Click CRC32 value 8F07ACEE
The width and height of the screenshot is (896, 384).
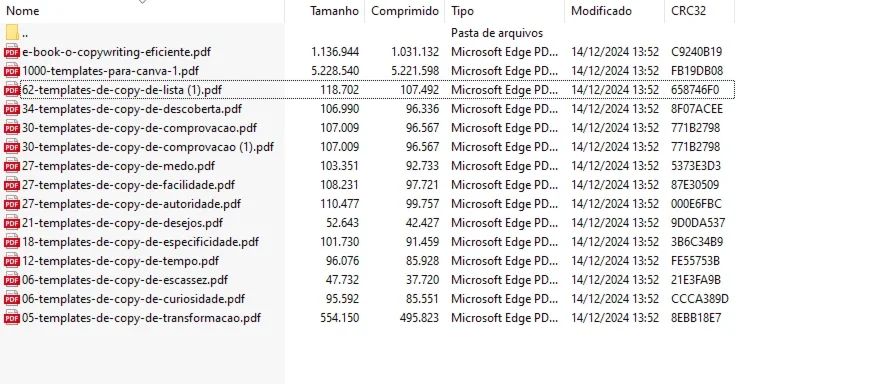coord(697,109)
